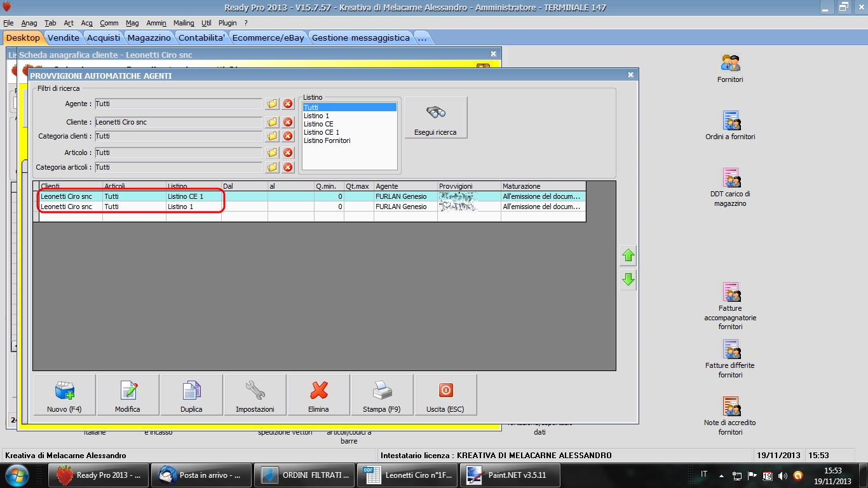
Task: Click the Agente filter field
Action: point(178,104)
